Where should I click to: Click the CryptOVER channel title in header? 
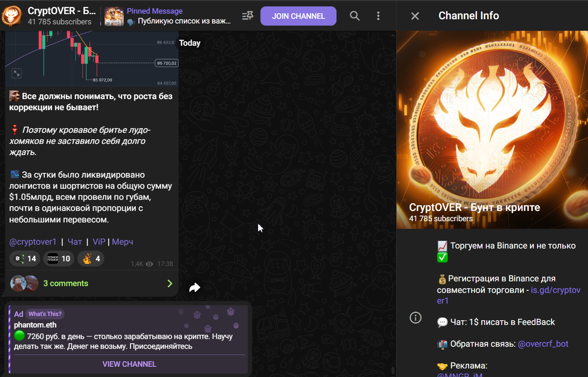(x=62, y=11)
